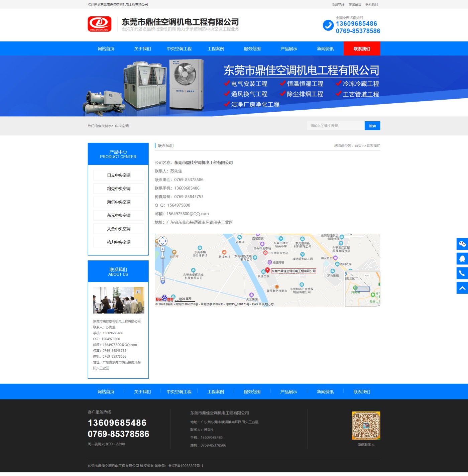This screenshot has height=476, width=468.
Task: Click company name label on map
Action: [294, 271]
